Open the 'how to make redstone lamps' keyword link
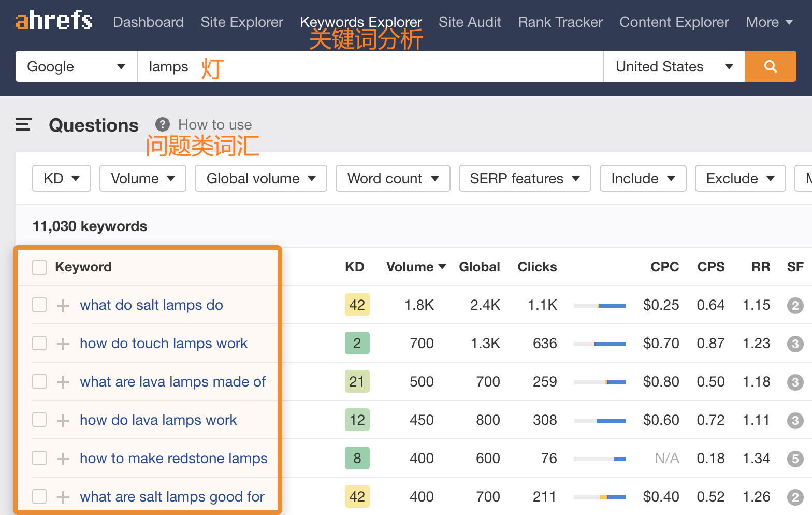The height and width of the screenshot is (515, 812). pyautogui.click(x=173, y=459)
